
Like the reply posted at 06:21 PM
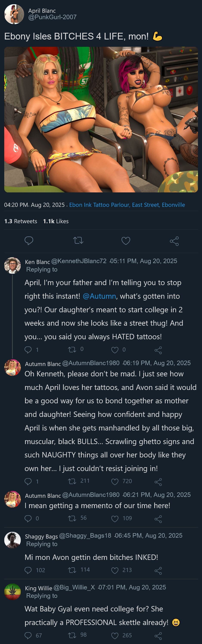[x=115, y=518]
